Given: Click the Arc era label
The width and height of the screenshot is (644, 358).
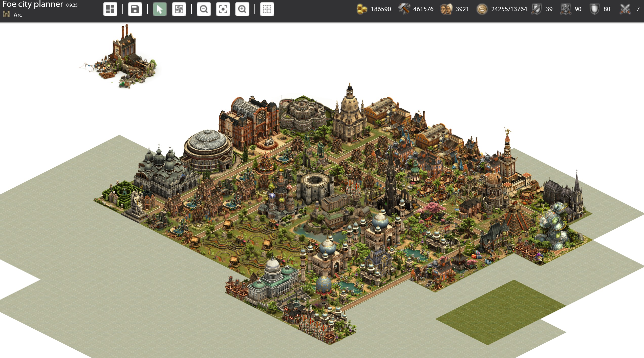Looking at the screenshot, I should 18,15.
